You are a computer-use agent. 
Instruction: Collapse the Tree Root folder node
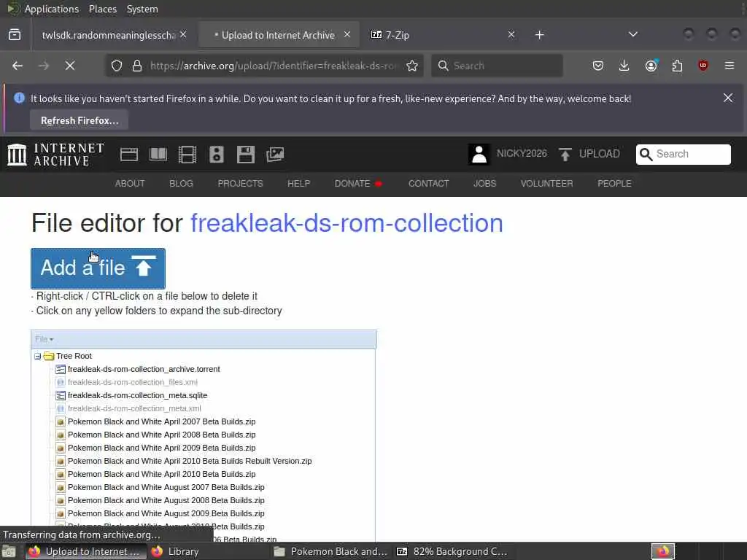click(38, 356)
